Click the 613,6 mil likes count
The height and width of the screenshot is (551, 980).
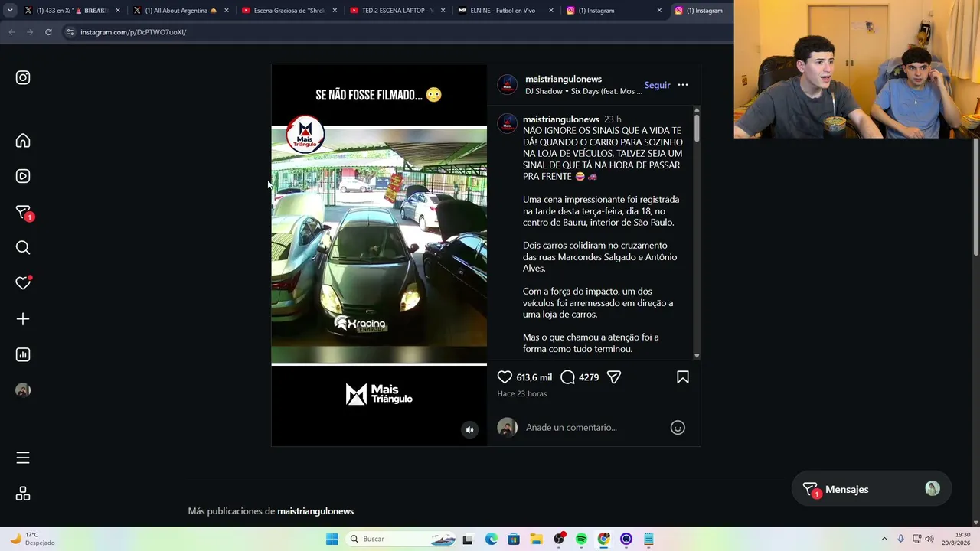click(x=534, y=377)
